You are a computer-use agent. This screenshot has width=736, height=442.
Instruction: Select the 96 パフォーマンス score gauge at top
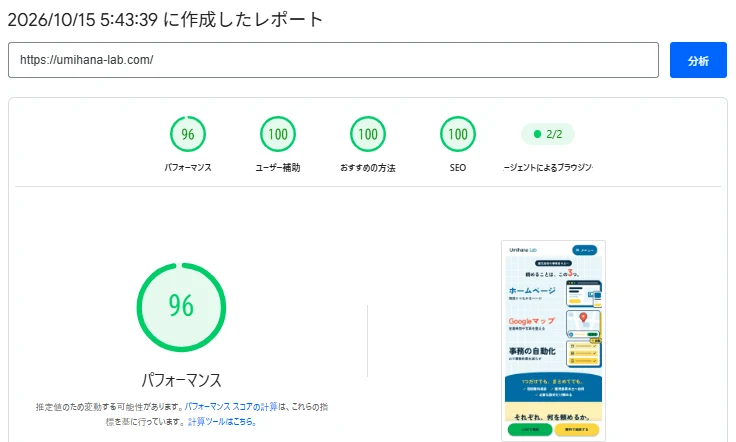tap(188, 134)
